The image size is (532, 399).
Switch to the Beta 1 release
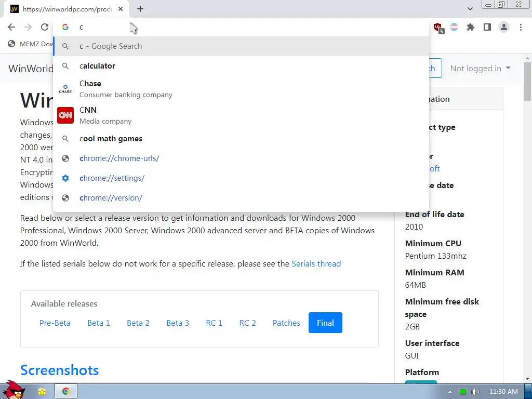[x=99, y=323]
